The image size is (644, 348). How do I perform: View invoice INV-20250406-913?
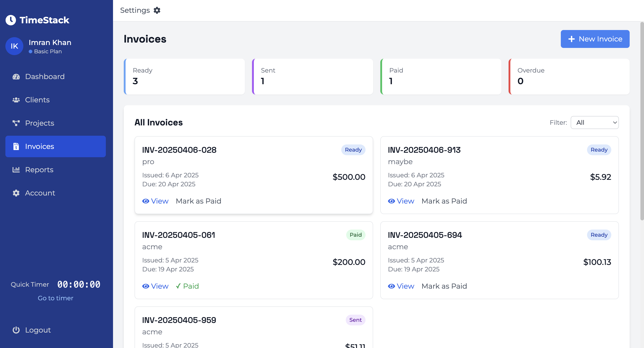401,201
